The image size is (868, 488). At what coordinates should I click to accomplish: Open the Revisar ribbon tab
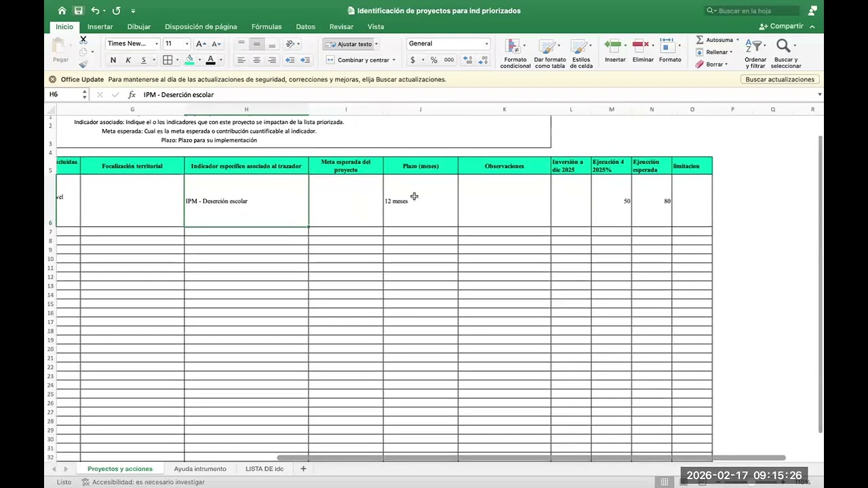point(342,26)
